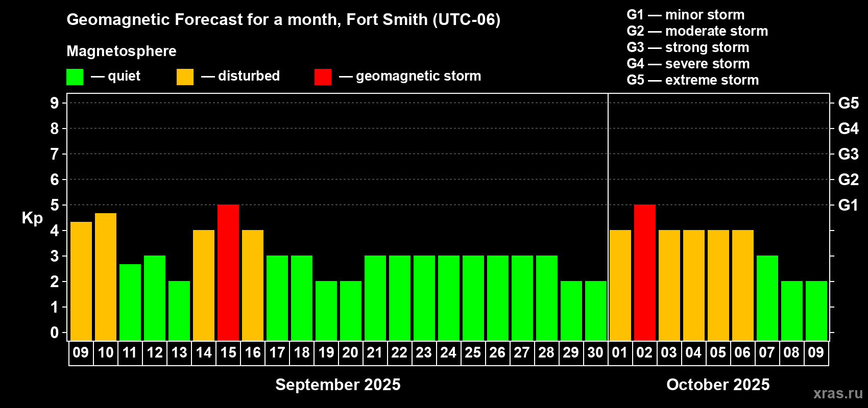Click the green bar for October 07
The width and height of the screenshot is (868, 408).
(767, 298)
